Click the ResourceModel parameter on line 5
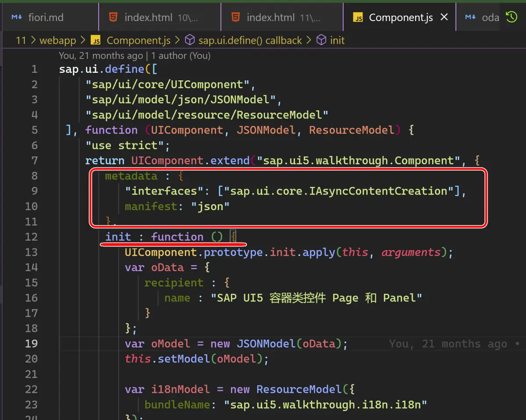This screenshot has height=420, width=526. [x=352, y=130]
